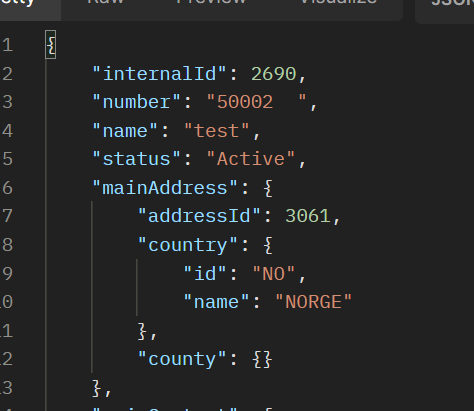Click line number 7 in the gutter
This screenshot has height=411, width=474.
click(7, 216)
